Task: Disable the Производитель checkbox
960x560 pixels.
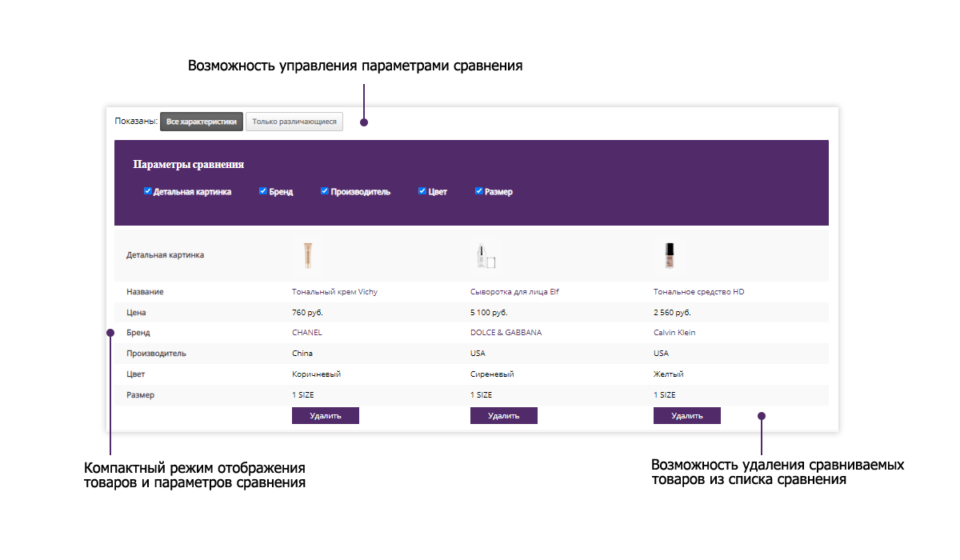Action: (325, 191)
